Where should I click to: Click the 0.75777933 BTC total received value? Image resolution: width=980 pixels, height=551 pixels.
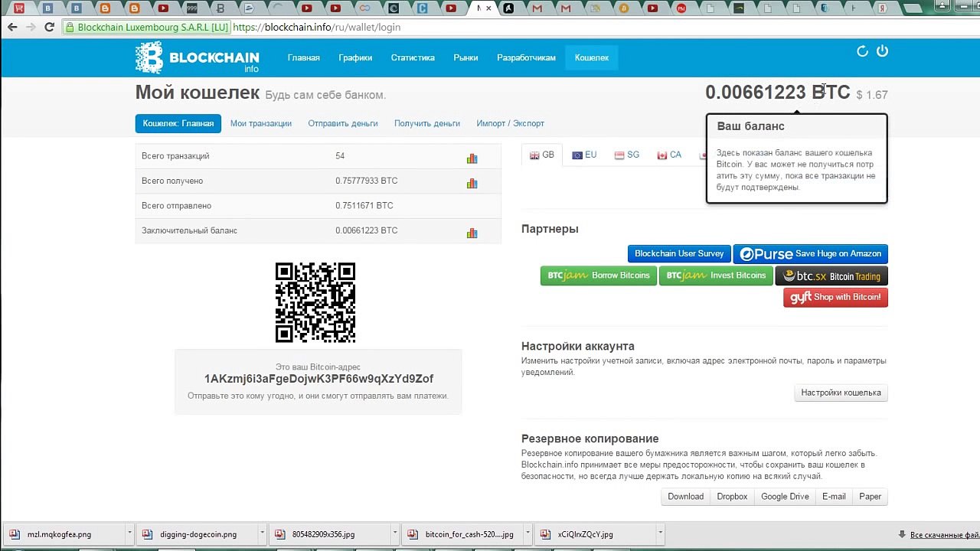[x=366, y=181]
